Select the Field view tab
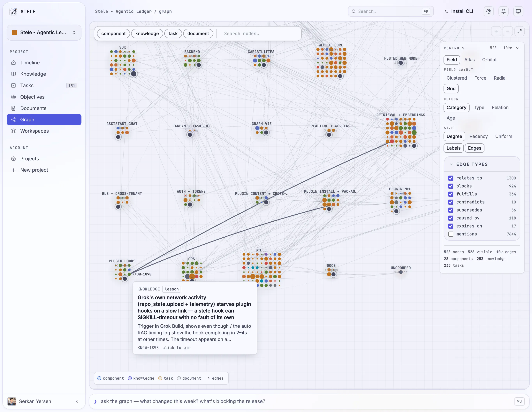The width and height of the screenshot is (532, 412). coord(452,60)
